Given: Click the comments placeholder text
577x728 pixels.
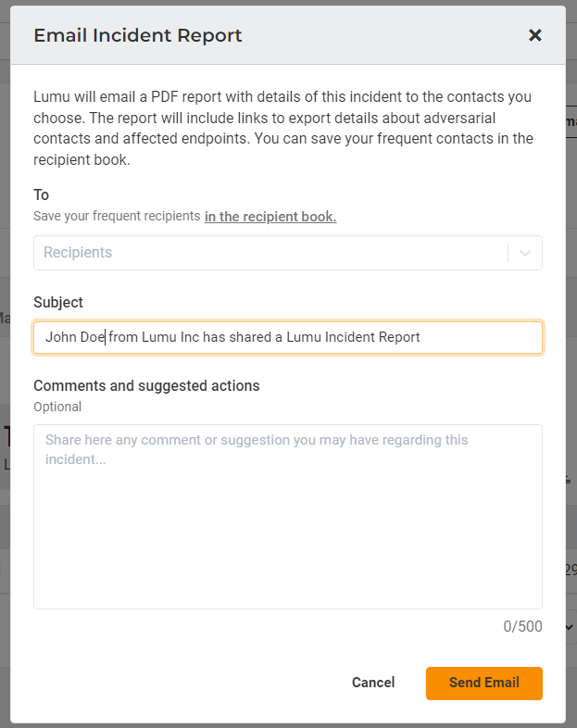Looking at the screenshot, I should click(x=257, y=448).
